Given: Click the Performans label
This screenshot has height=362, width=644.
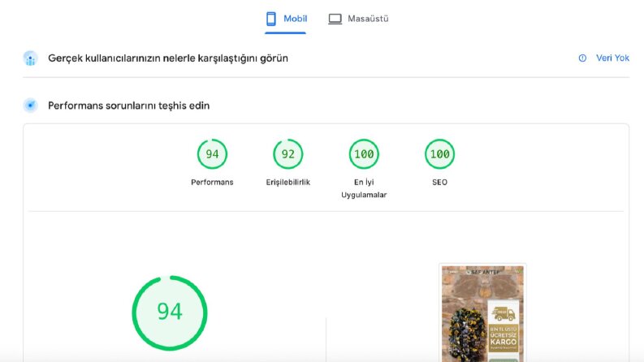Looking at the screenshot, I should tap(212, 183).
